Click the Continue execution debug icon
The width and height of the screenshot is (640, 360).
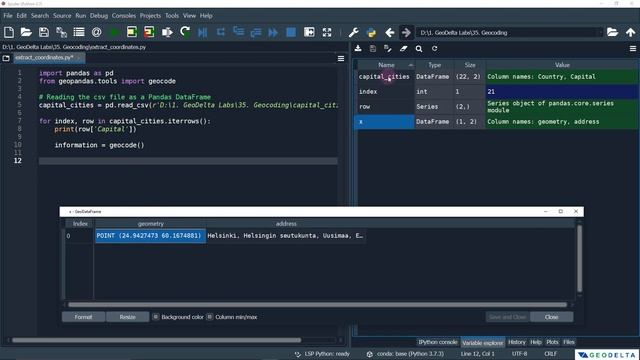point(273,32)
